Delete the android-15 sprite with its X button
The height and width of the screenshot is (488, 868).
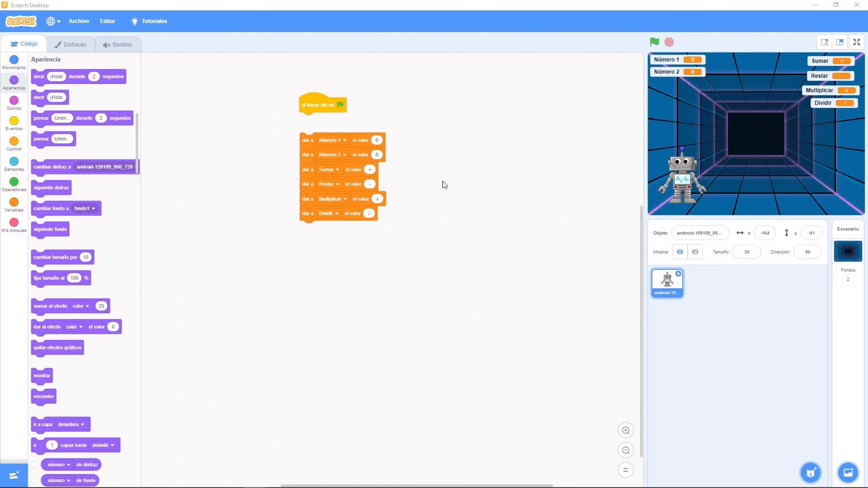[678, 274]
